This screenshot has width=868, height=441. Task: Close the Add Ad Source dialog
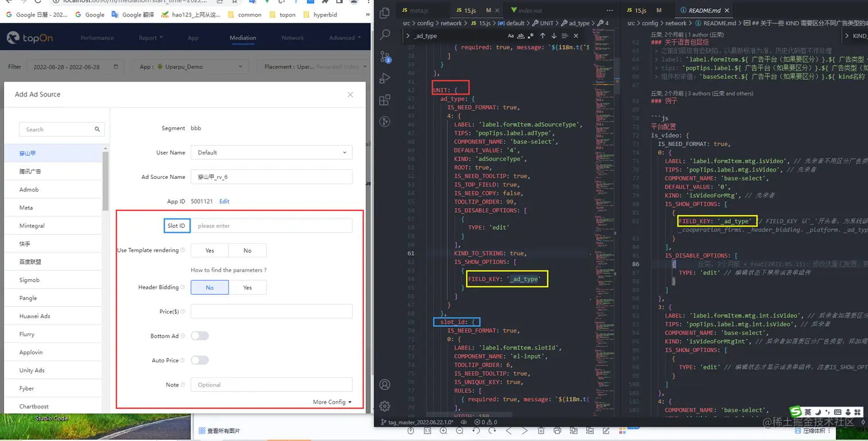click(x=350, y=95)
